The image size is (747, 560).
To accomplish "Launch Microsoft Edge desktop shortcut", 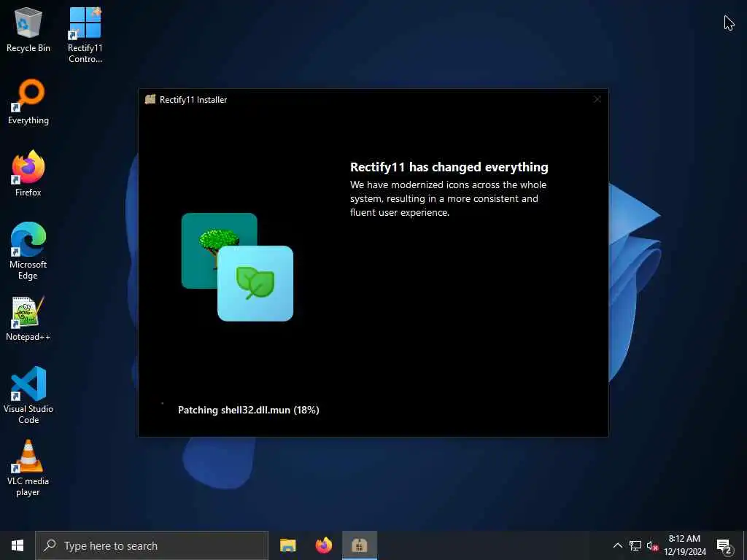I will coord(28,252).
